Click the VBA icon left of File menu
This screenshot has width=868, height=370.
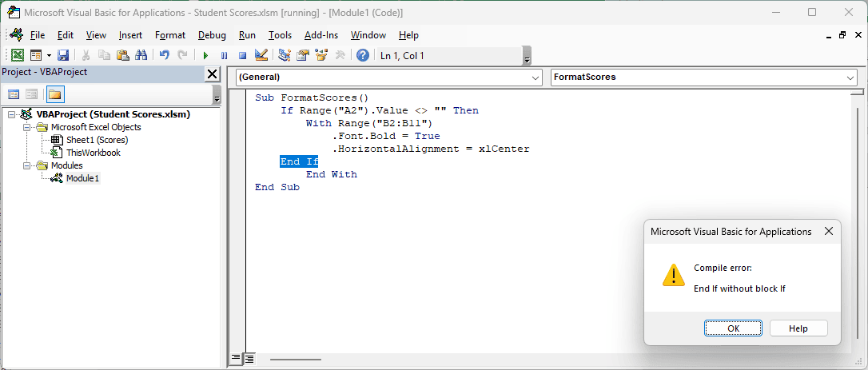pos(16,35)
